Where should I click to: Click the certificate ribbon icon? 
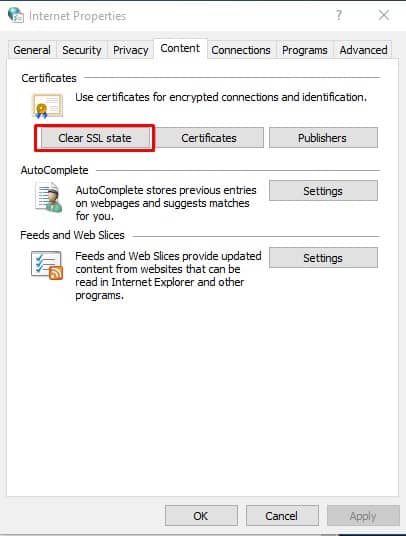(48, 106)
